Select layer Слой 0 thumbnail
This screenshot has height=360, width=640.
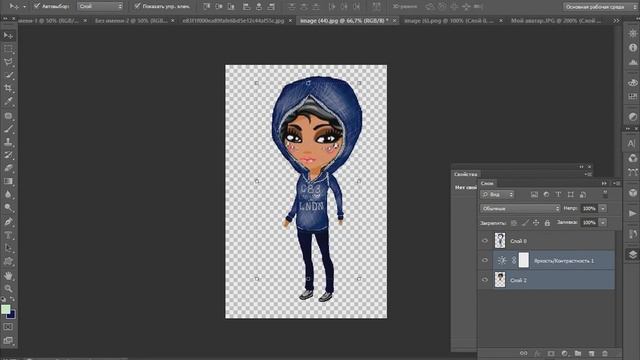coord(500,241)
